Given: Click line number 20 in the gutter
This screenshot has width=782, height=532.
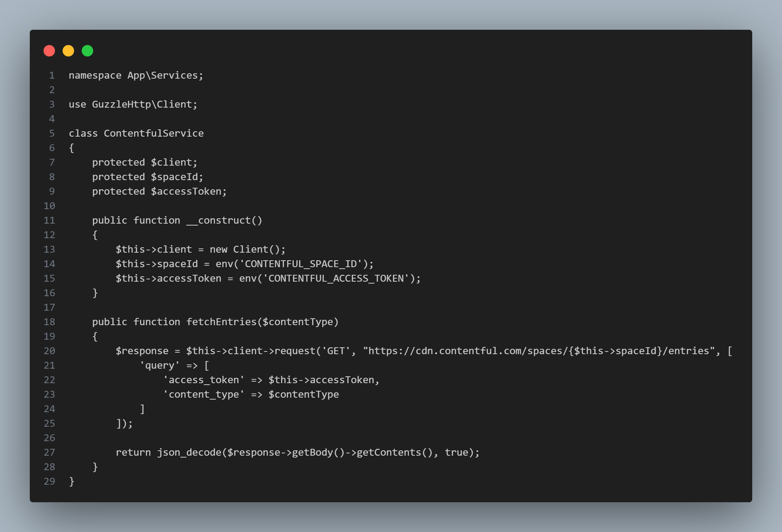Looking at the screenshot, I should [x=50, y=351].
